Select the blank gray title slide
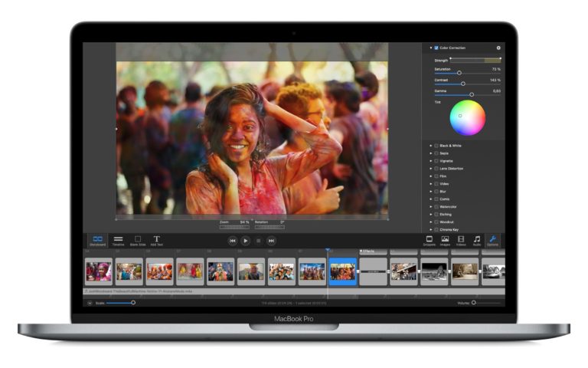588x368 pixels. pos(373,271)
